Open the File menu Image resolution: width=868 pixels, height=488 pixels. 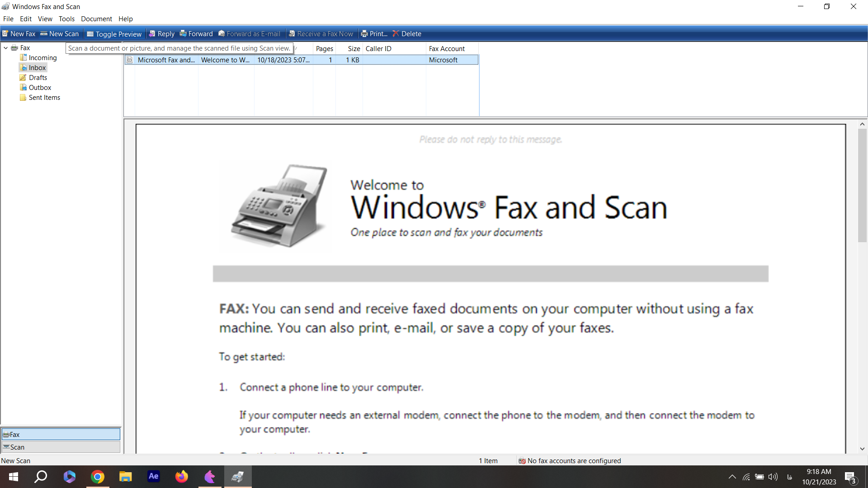(x=8, y=19)
